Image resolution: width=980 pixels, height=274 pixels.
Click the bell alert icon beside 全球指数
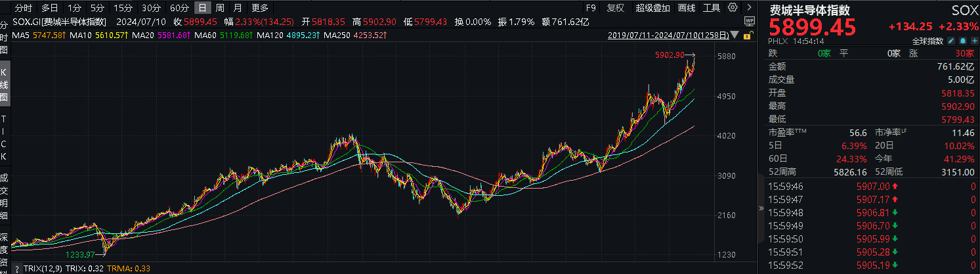[x=963, y=41]
